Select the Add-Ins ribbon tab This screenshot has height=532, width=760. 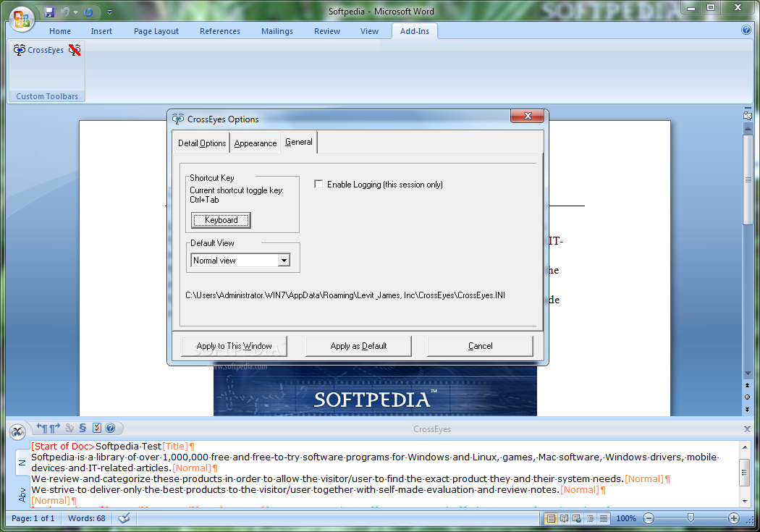(415, 31)
